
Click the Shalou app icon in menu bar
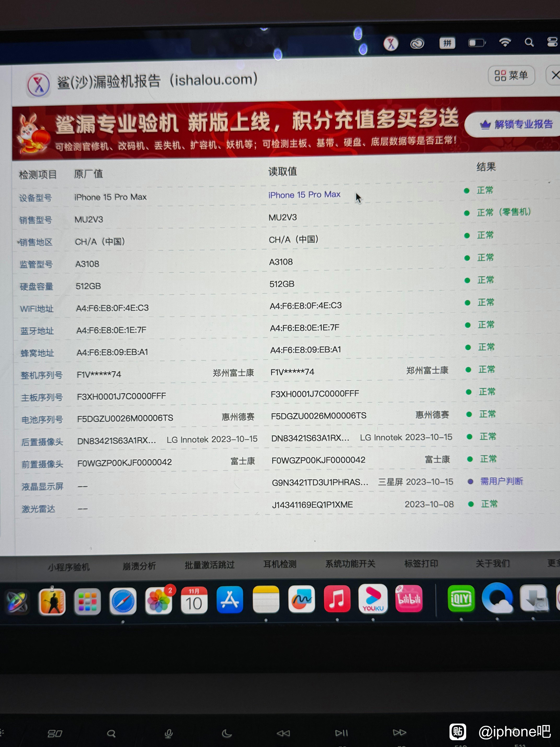coord(391,44)
